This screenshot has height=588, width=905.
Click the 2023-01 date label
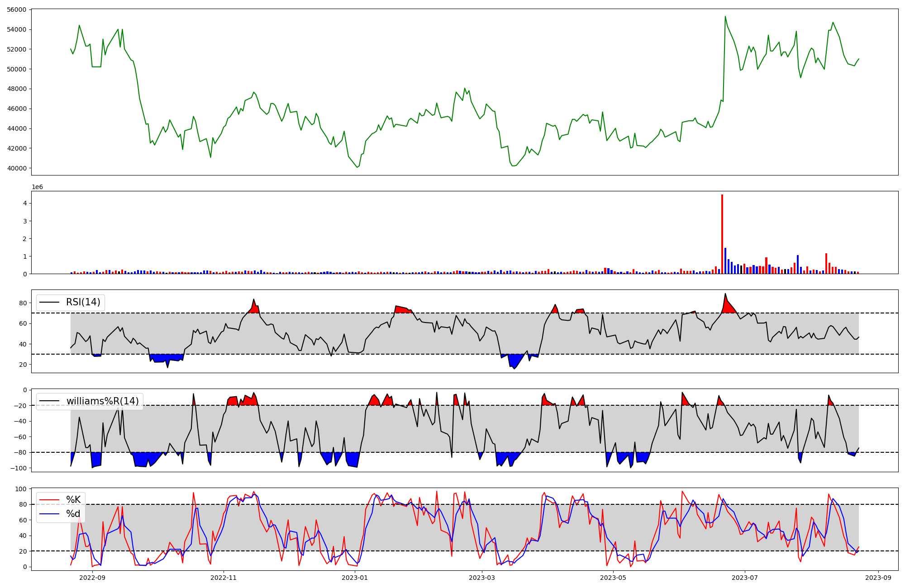(x=355, y=578)
